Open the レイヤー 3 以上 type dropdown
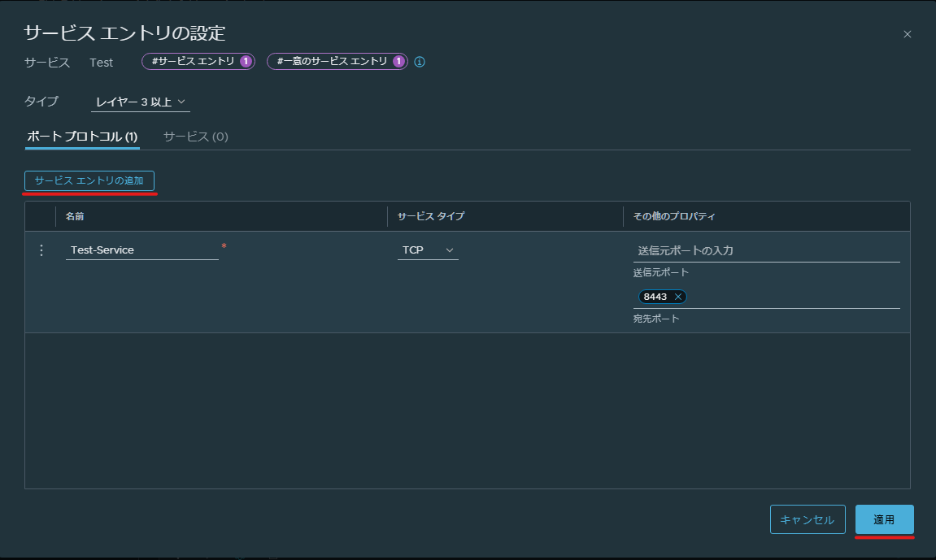 click(x=141, y=102)
